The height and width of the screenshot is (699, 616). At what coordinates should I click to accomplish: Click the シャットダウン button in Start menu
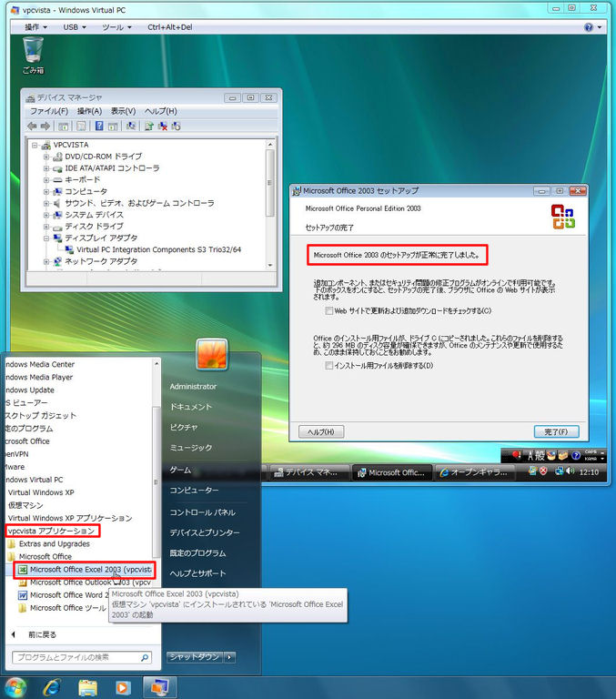click(195, 657)
